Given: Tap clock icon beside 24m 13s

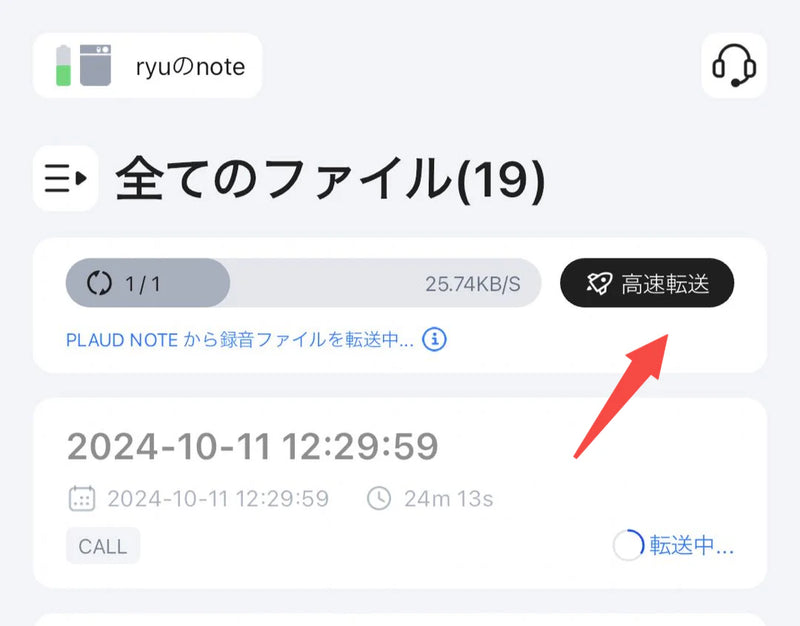Looking at the screenshot, I should click(x=379, y=498).
